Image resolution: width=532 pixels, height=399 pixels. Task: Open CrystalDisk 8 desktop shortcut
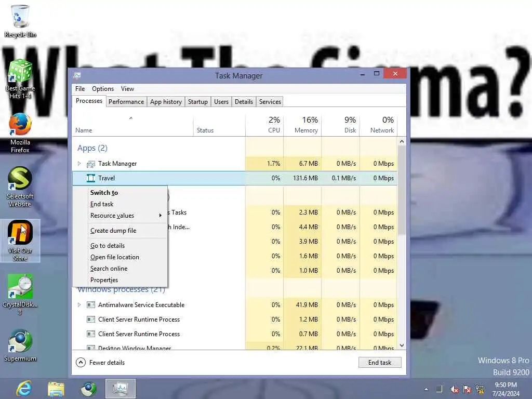[20, 295]
